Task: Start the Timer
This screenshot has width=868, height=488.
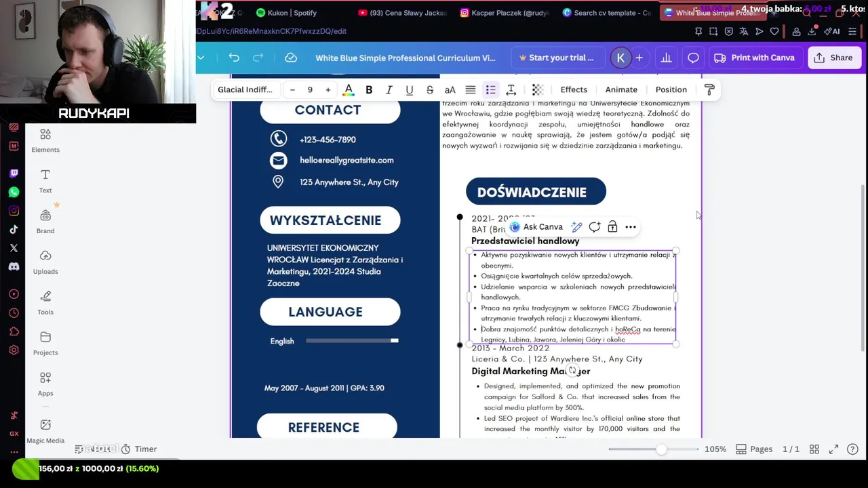Action: point(139,449)
